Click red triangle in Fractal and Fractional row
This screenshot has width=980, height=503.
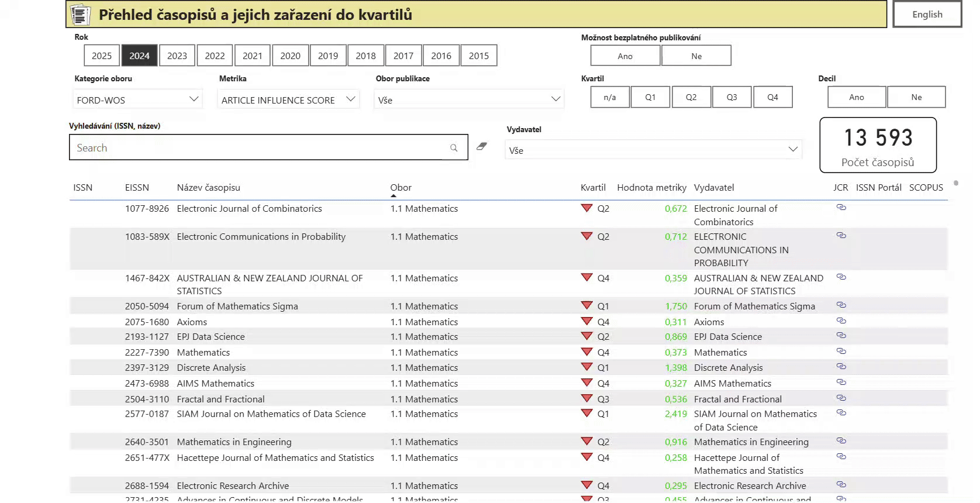click(x=586, y=398)
